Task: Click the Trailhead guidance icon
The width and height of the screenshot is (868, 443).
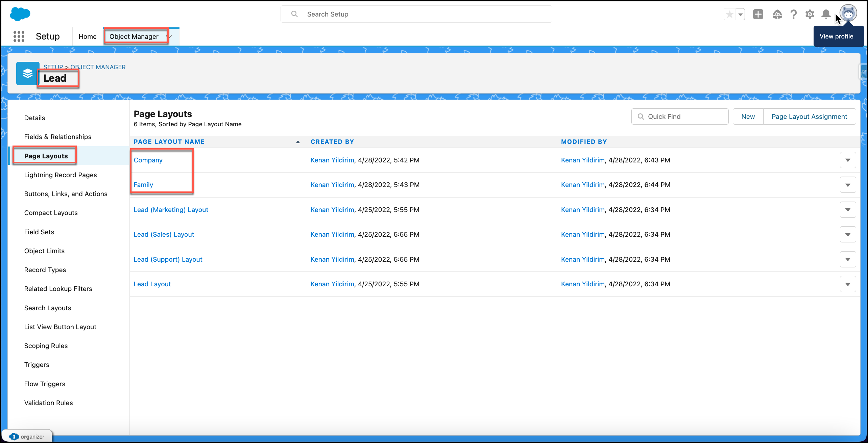Action: coord(777,14)
